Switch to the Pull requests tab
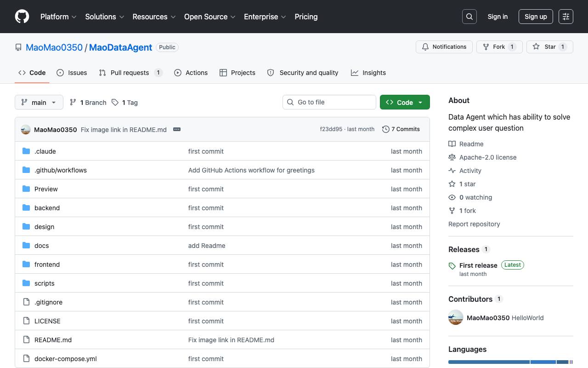The width and height of the screenshot is (588, 368). [131, 73]
